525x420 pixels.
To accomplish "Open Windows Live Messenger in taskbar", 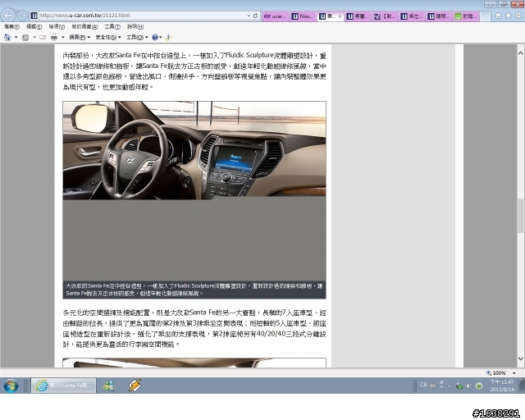I will tap(109, 386).
